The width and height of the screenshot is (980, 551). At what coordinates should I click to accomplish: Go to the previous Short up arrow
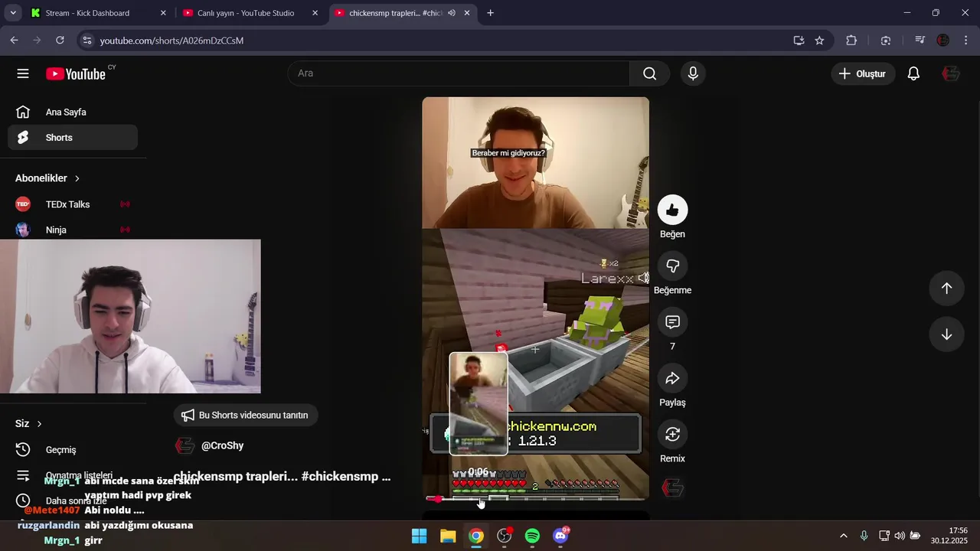coord(946,288)
